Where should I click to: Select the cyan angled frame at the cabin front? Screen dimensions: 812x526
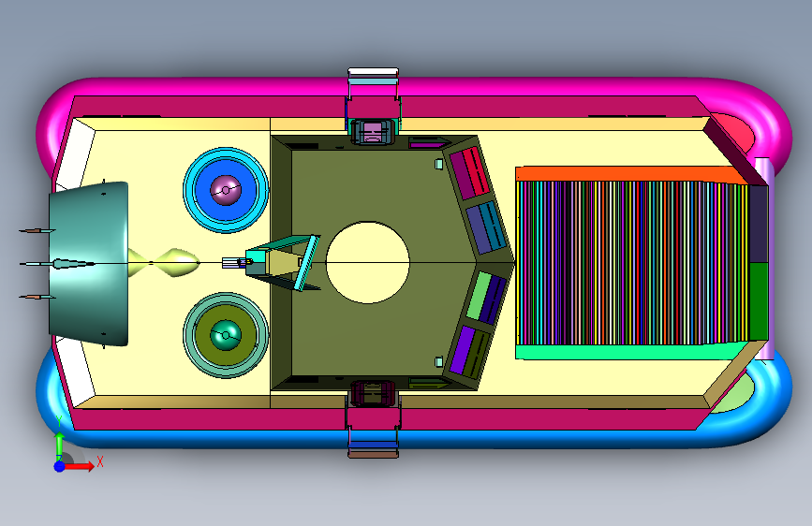point(305,262)
